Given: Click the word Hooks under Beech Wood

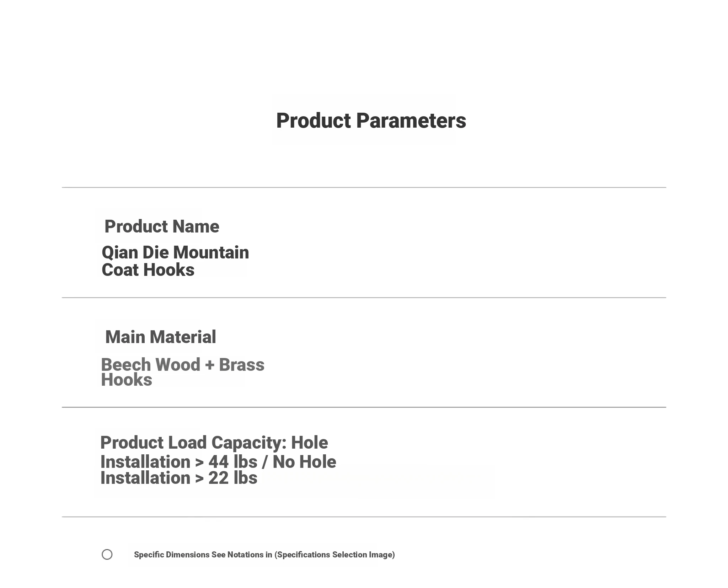Looking at the screenshot, I should tap(127, 380).
